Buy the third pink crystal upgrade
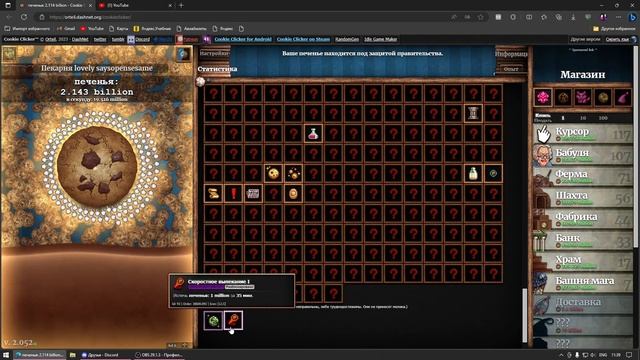The image size is (640, 360). 583,97
